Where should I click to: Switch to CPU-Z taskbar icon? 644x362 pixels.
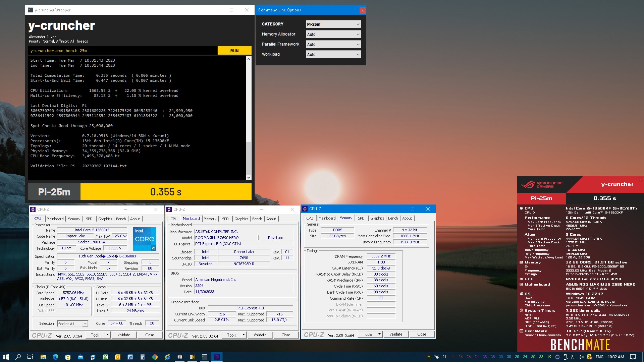(217, 357)
